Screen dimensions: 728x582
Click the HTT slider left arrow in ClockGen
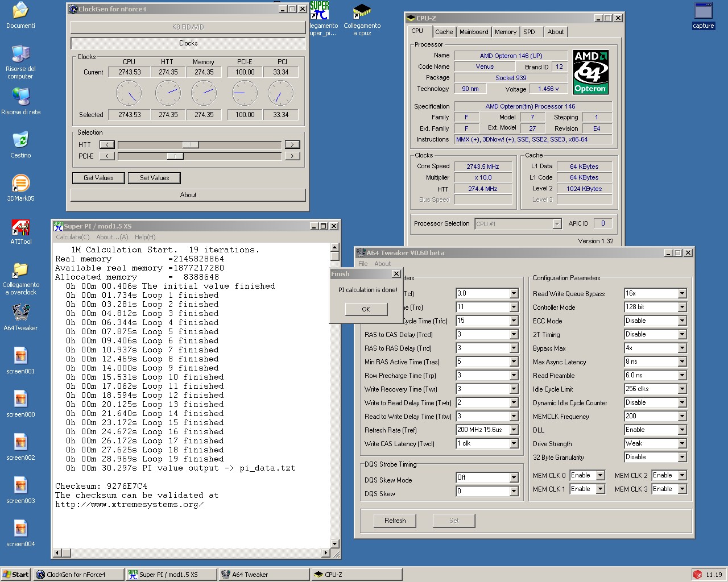107,144
